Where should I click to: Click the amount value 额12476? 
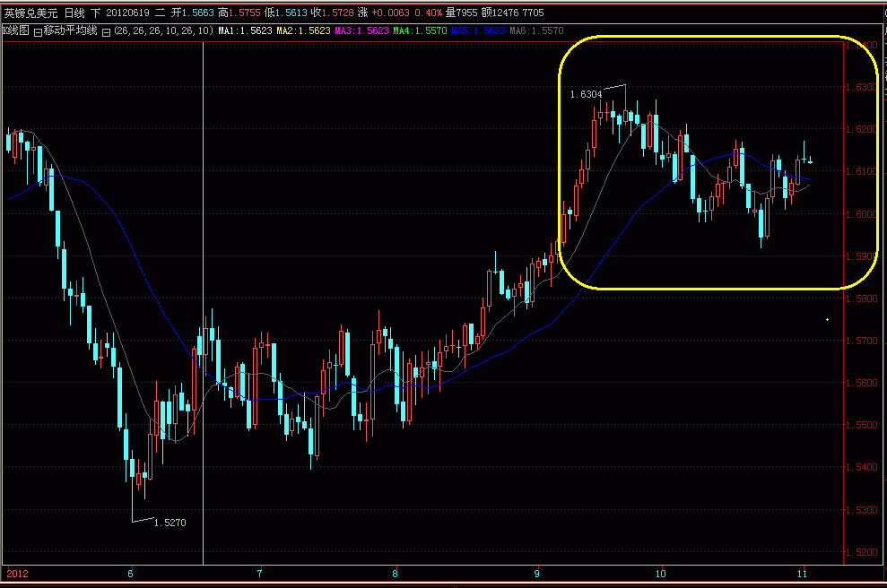point(500,13)
